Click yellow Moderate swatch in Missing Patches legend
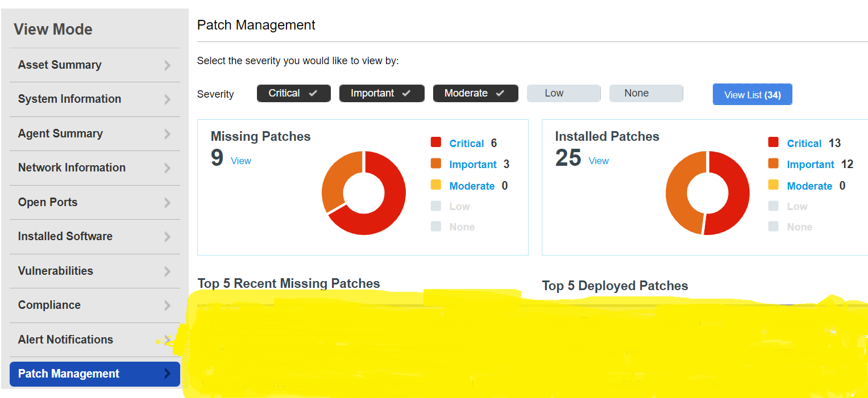Viewport: 868px width, 398px height. click(x=436, y=185)
